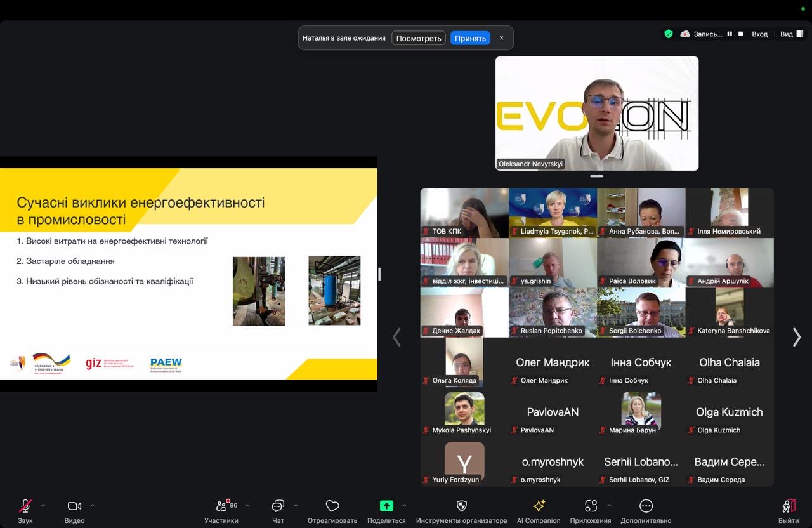Expand video options arrow next to Video
The image size is (812, 528).
click(92, 506)
